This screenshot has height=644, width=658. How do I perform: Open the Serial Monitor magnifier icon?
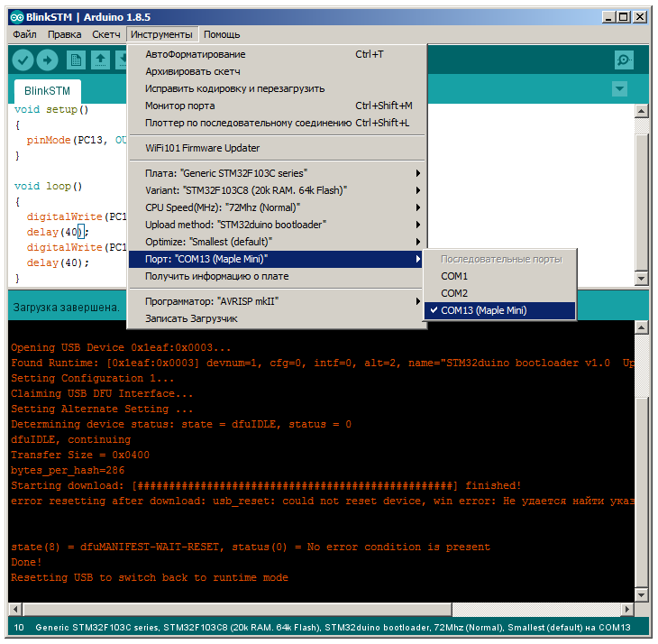pyautogui.click(x=624, y=60)
